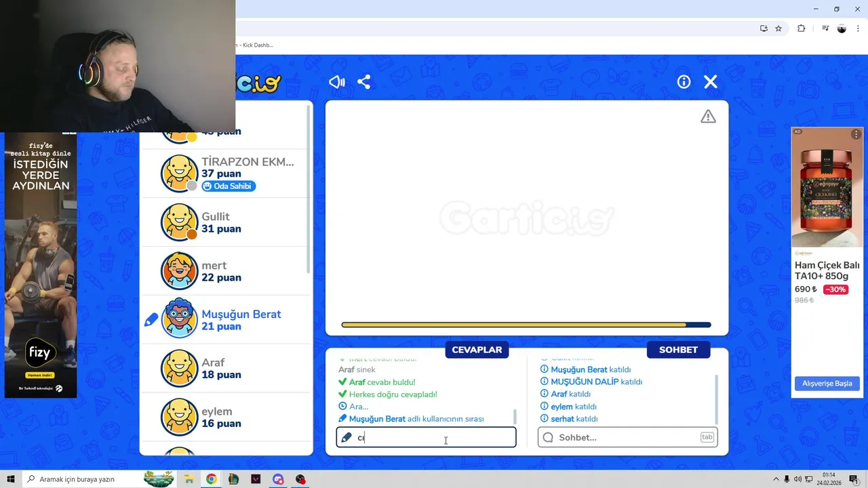868x488 pixels.
Task: Open Valorant taskbar icon
Action: 256,479
